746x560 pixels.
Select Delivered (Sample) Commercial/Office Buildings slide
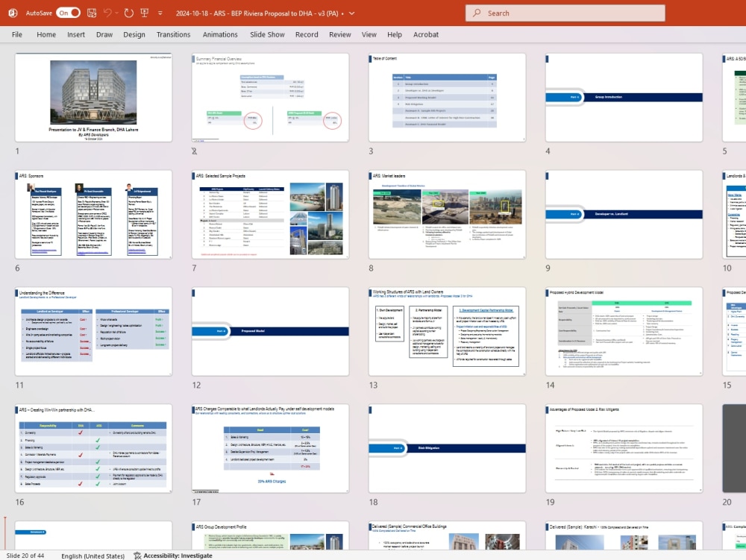pyautogui.click(x=447, y=535)
